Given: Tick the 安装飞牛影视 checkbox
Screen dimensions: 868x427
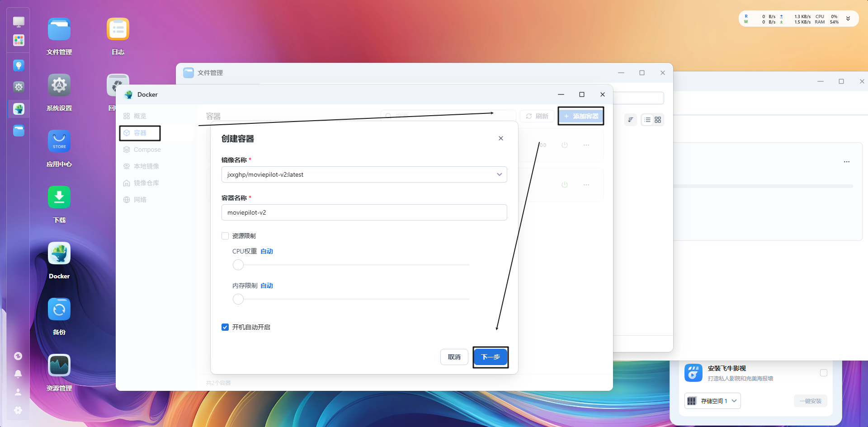Looking at the screenshot, I should (x=823, y=373).
